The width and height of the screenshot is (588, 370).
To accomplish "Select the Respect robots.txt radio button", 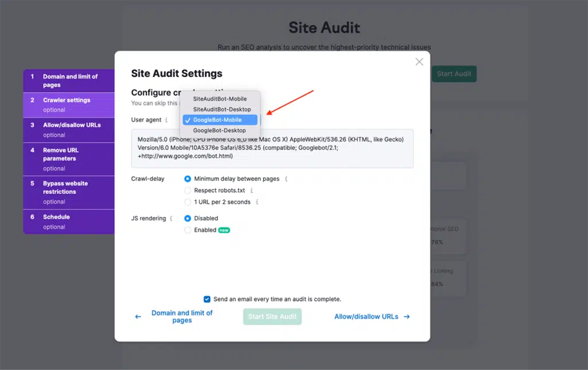I will 188,190.
